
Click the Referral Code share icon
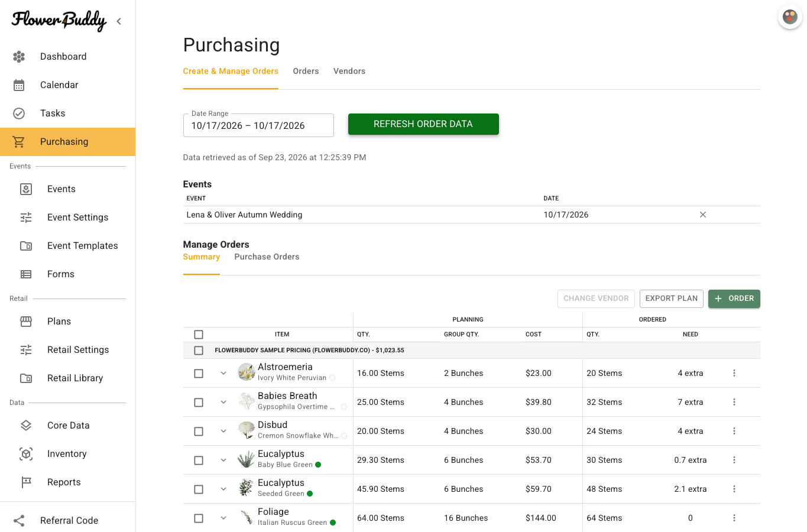(19, 521)
